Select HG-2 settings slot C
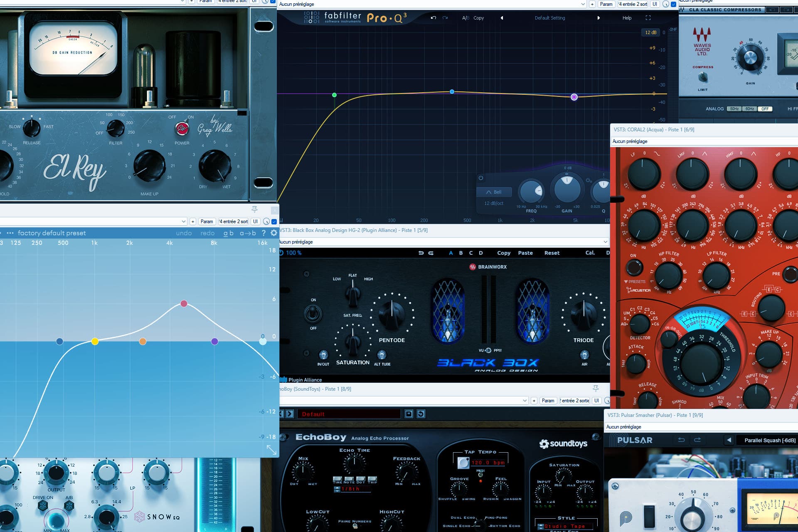798x532 pixels. (471, 253)
